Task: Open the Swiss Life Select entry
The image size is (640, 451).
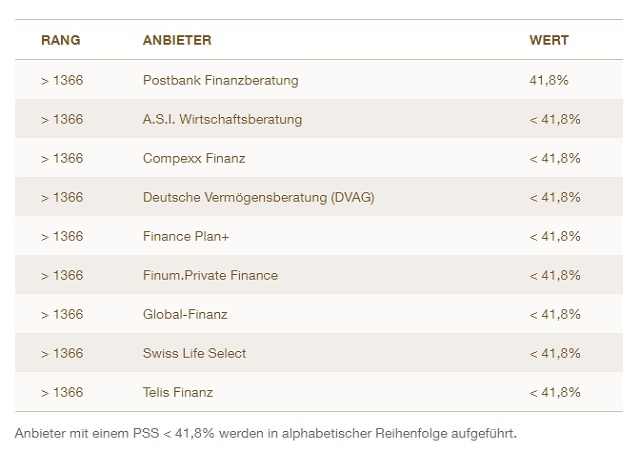Action: pyautogui.click(x=194, y=353)
